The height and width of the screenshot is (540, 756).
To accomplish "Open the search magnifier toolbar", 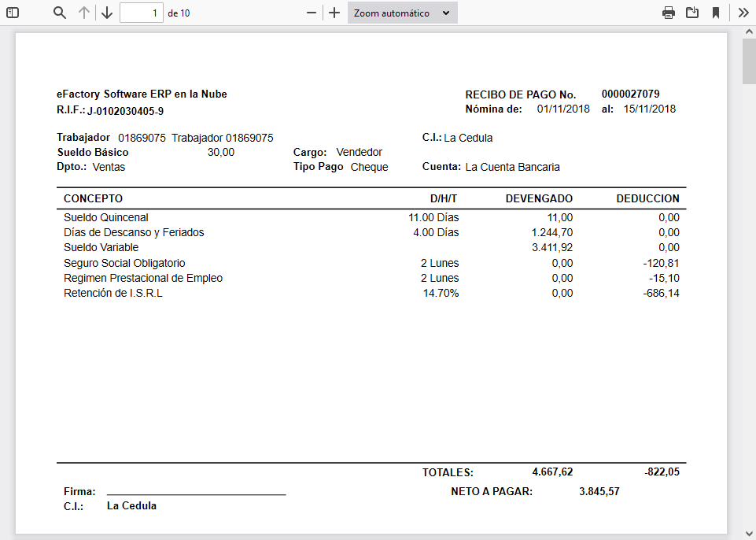I will (x=59, y=13).
